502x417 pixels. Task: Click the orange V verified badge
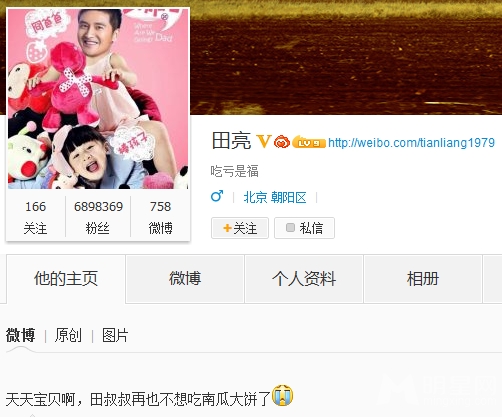pyautogui.click(x=264, y=141)
